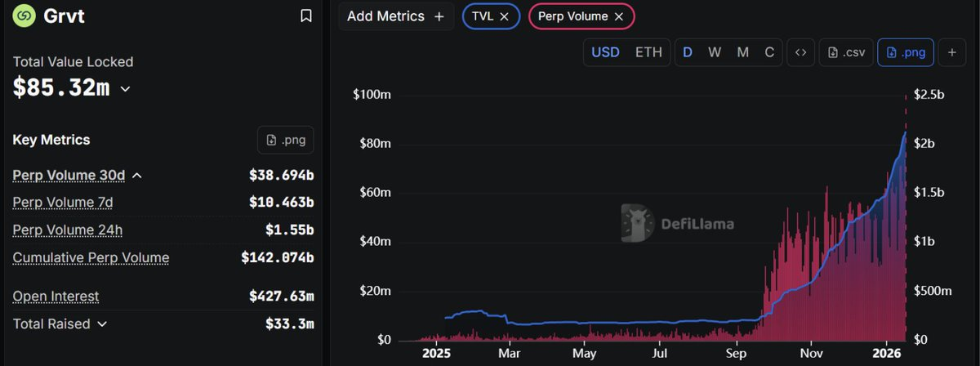This screenshot has height=366, width=980.
Task: Select monthly M interval
Action: [x=742, y=52]
